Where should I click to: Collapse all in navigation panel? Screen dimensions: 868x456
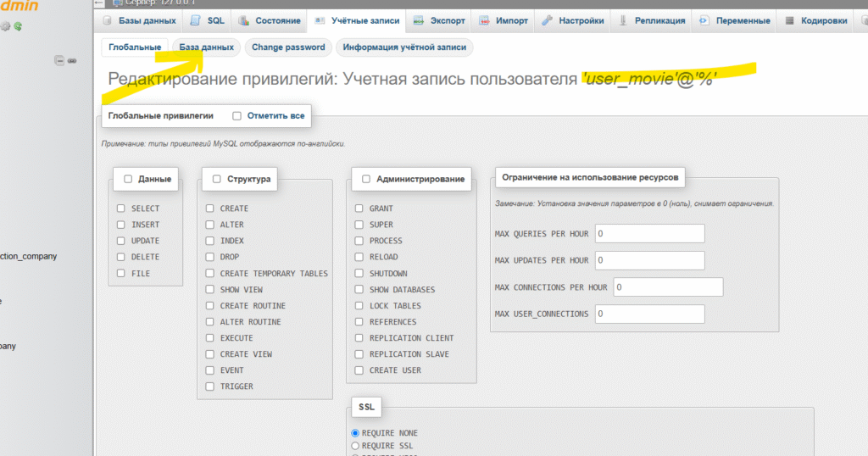pos(59,60)
